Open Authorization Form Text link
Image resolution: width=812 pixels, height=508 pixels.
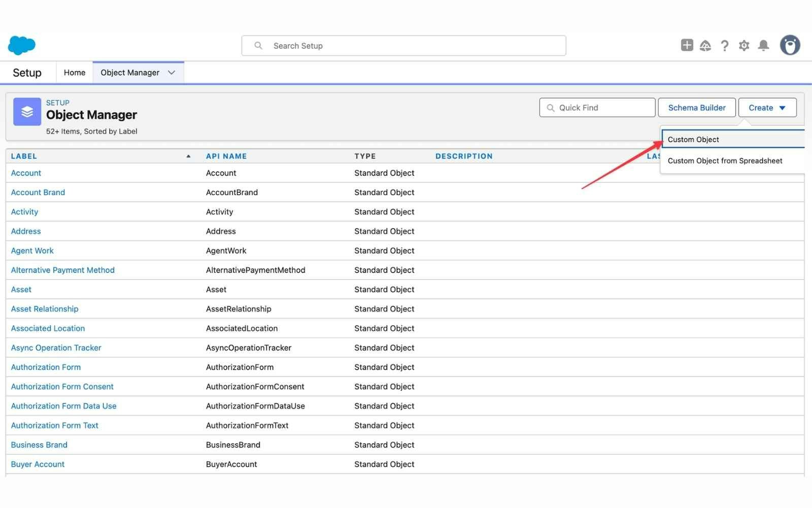click(x=55, y=426)
